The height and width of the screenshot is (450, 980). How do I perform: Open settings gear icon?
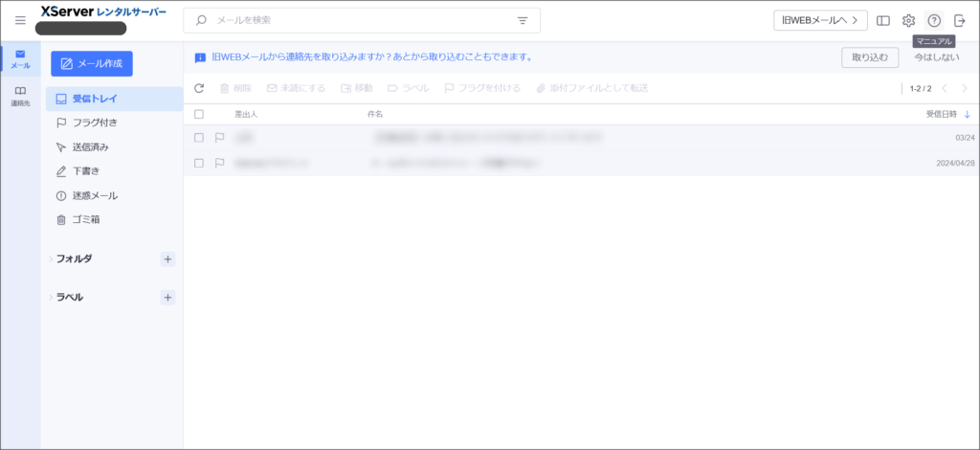[908, 21]
